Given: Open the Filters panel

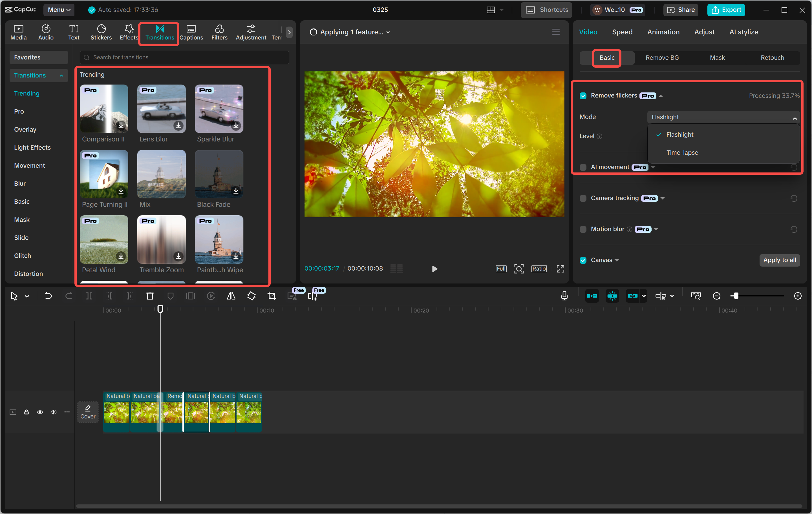Looking at the screenshot, I should (219, 32).
